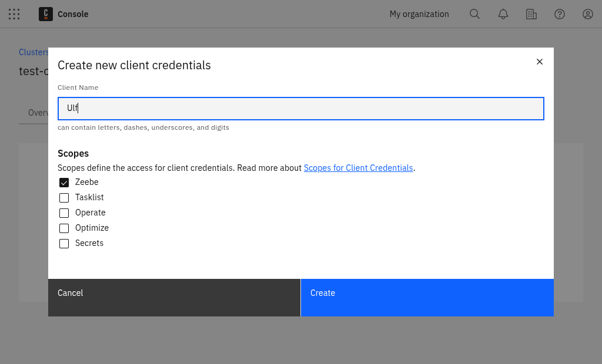The image size is (602, 364).
Task: Enable the Optimize scope
Action: tap(64, 228)
